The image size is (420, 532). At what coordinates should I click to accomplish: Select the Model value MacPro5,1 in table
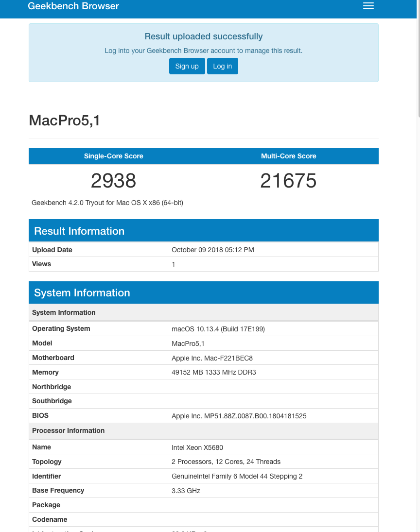click(188, 343)
